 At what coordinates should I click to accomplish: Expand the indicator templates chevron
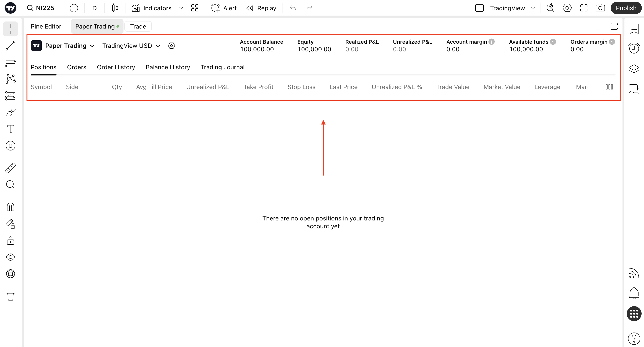[x=181, y=8]
